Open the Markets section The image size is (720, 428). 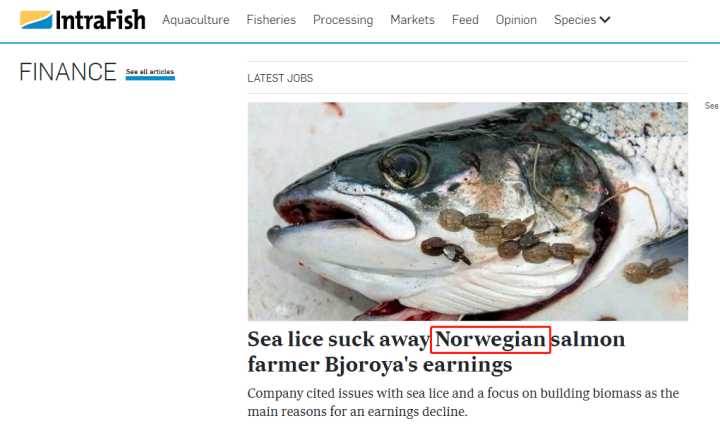(412, 20)
